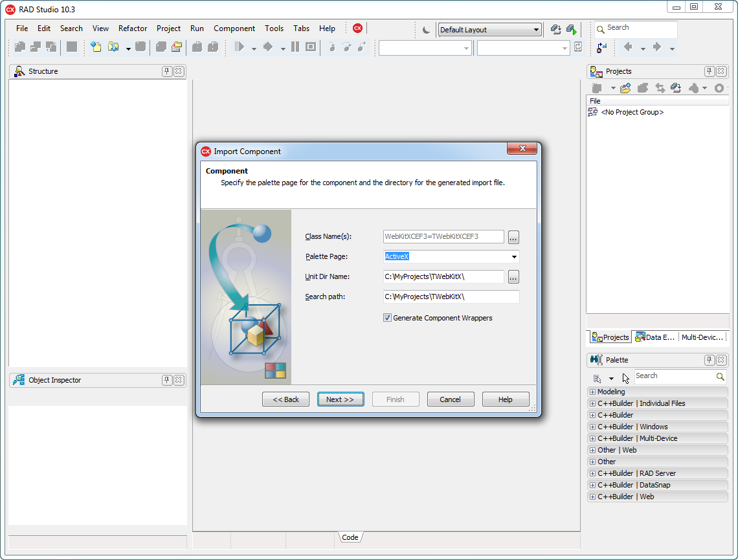Click the Next >> button
This screenshot has height=560, width=738.
point(341,399)
